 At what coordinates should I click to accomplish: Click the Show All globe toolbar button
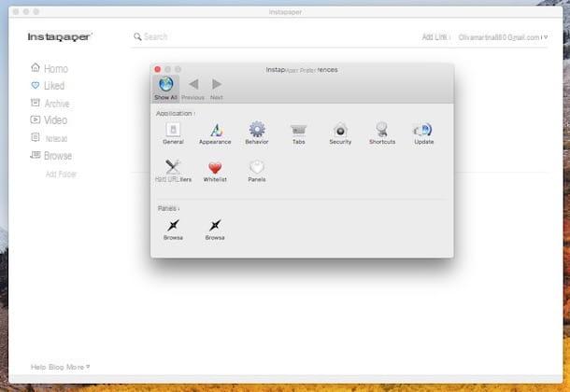[165, 89]
